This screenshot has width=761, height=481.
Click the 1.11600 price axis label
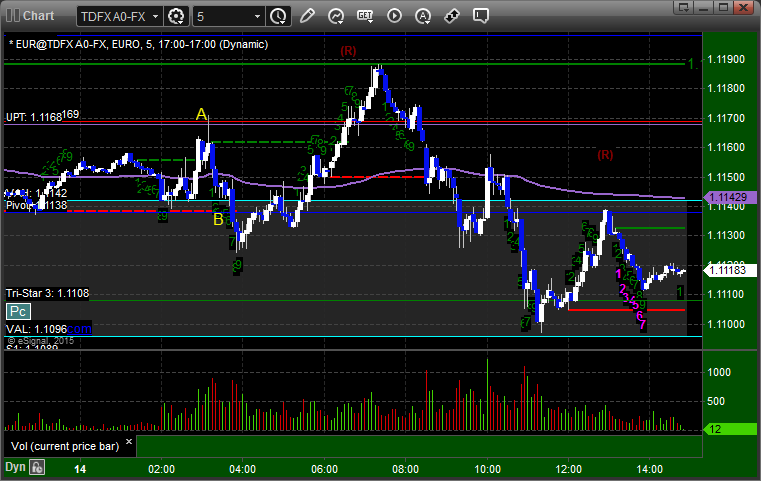(726, 148)
